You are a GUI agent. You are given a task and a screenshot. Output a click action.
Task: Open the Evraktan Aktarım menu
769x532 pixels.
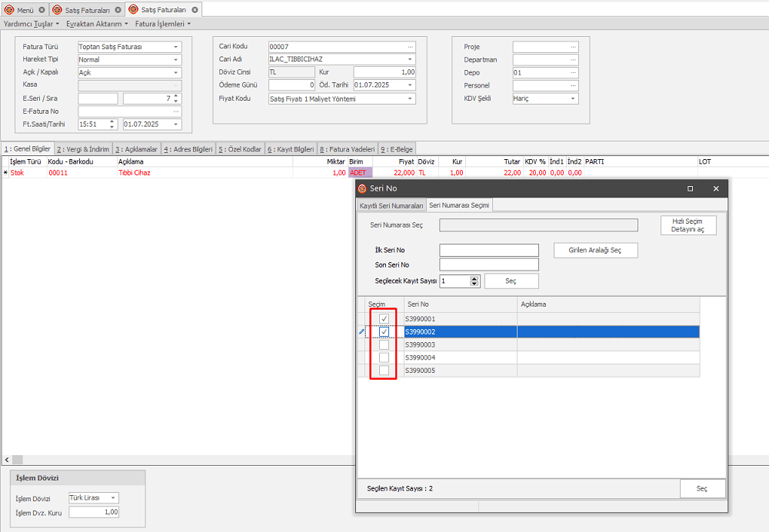tap(96, 24)
